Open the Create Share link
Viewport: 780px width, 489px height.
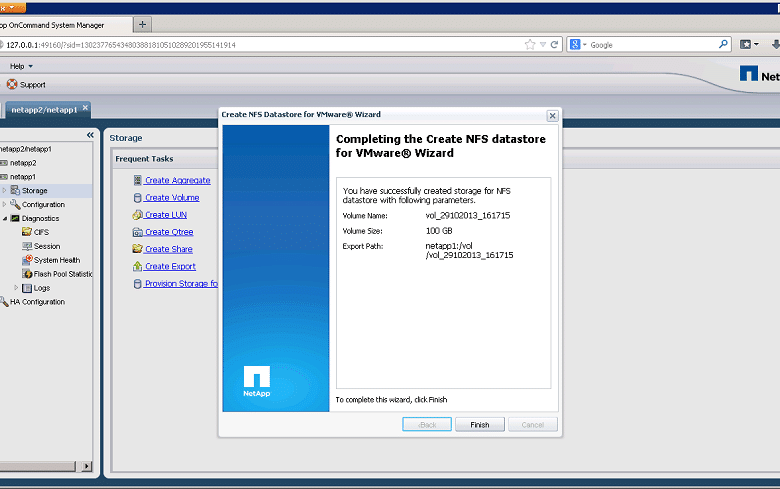coord(169,249)
